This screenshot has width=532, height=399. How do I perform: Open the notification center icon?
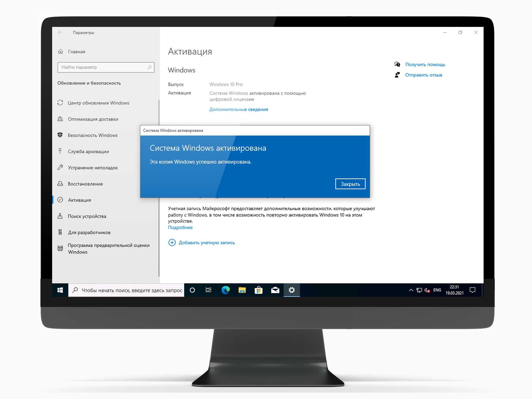[x=473, y=290]
